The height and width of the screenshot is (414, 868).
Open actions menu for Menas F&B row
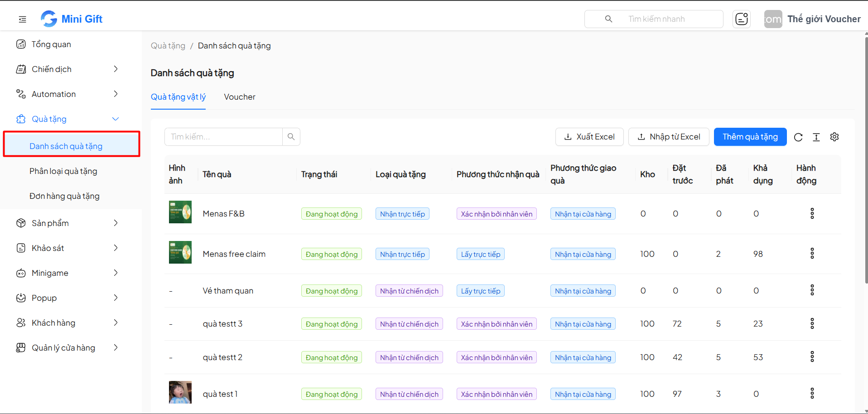click(812, 213)
